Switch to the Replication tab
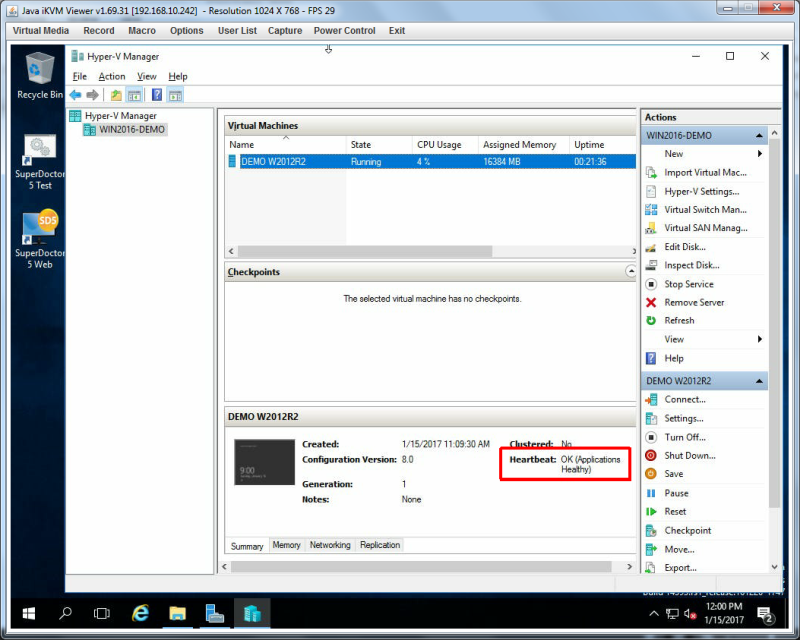Screen dimensions: 800x640 click(380, 545)
